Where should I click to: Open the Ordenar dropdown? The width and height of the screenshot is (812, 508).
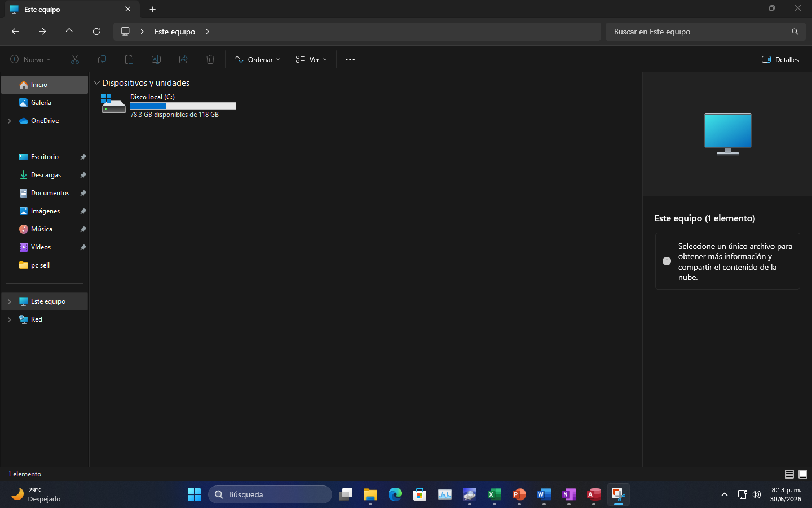tap(257, 59)
